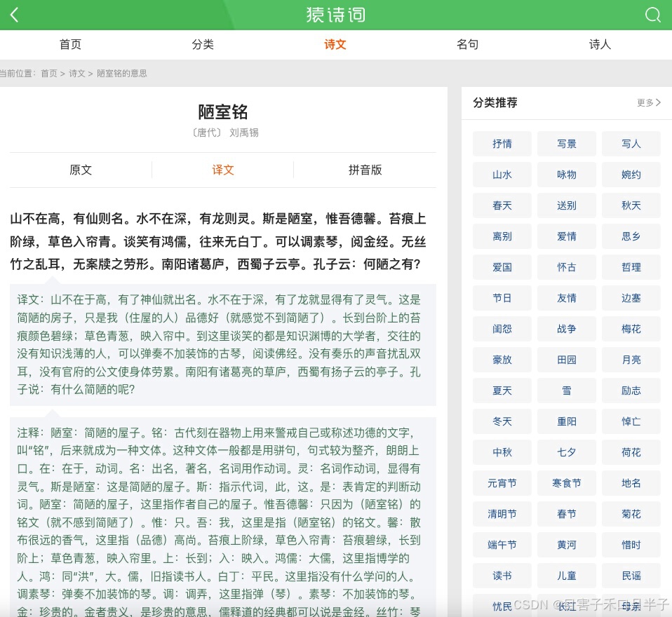Select the 春天 category tag
This screenshot has width=672, height=617.
(x=502, y=205)
